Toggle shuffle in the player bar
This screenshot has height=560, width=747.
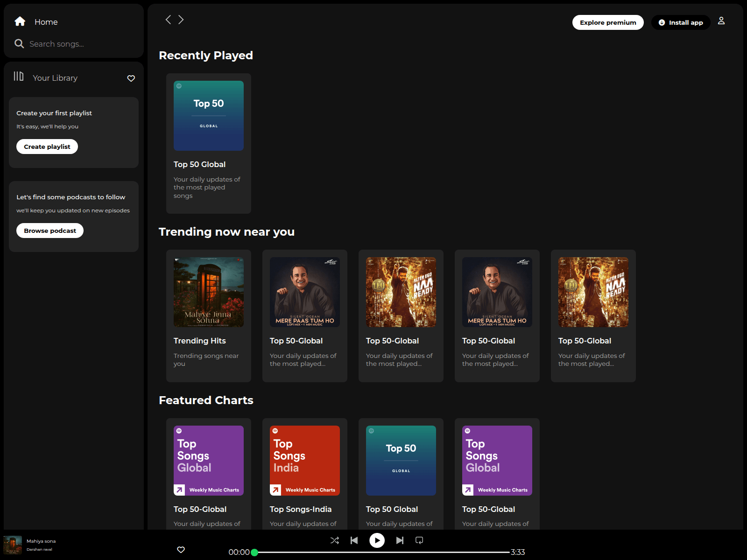coord(335,540)
